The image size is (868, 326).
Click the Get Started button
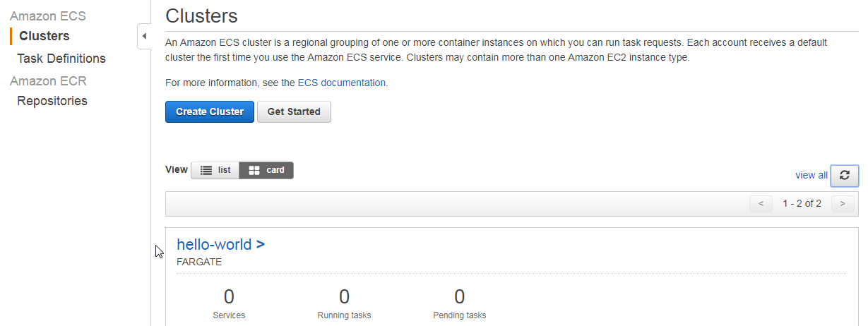point(294,111)
